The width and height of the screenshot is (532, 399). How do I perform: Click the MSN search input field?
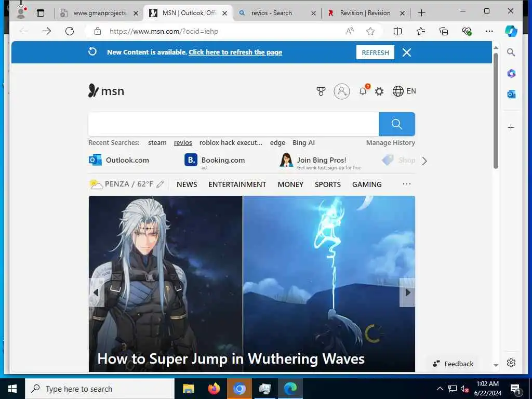233,124
